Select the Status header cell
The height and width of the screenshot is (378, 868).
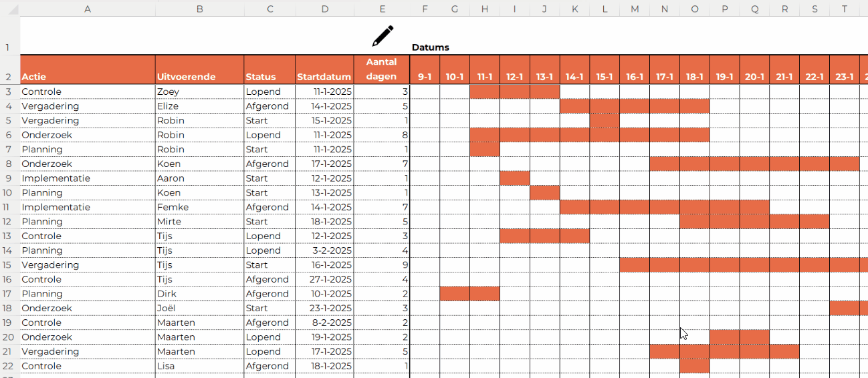click(269, 69)
